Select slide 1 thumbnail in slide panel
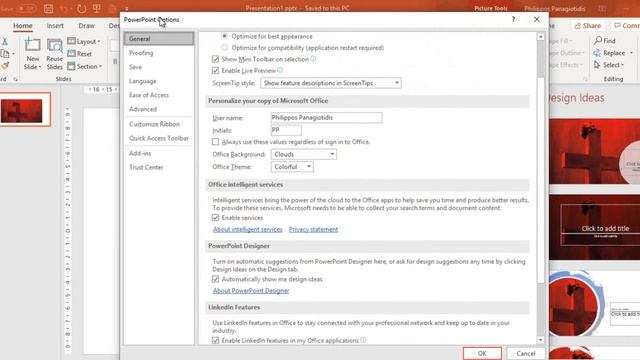Image resolution: width=640 pixels, height=360 pixels. pyautogui.click(x=22, y=111)
